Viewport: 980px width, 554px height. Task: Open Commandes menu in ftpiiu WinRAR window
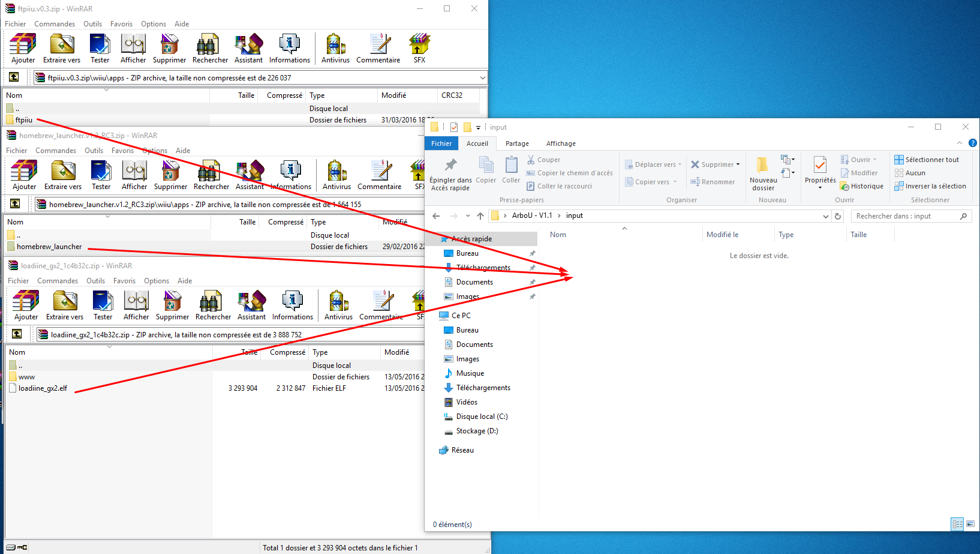pos(55,24)
